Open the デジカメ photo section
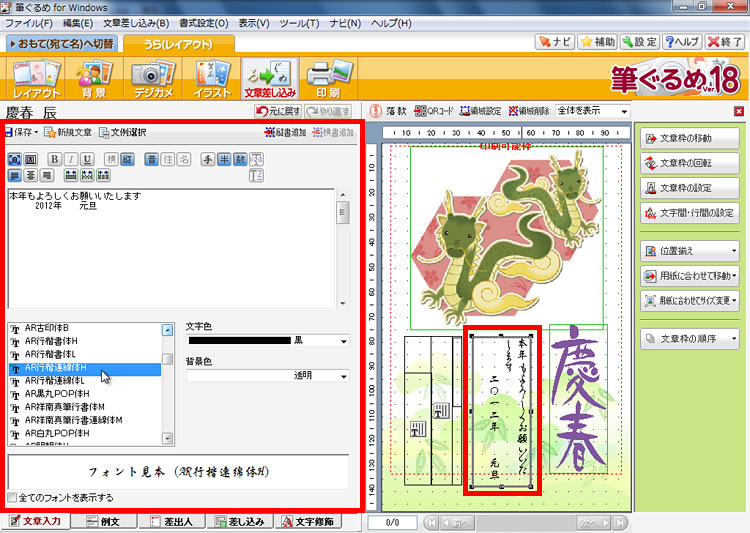Screen dimensions: 750x533 [154, 78]
